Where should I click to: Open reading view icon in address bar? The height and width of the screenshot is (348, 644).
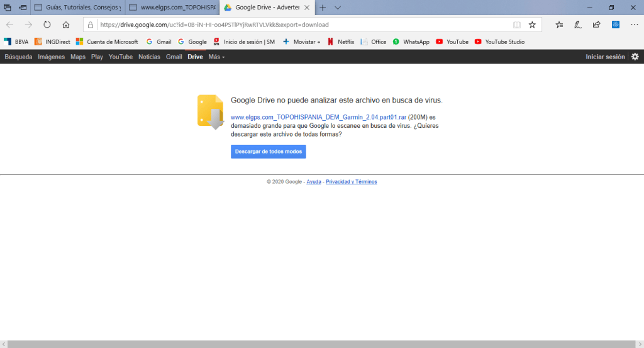517,25
